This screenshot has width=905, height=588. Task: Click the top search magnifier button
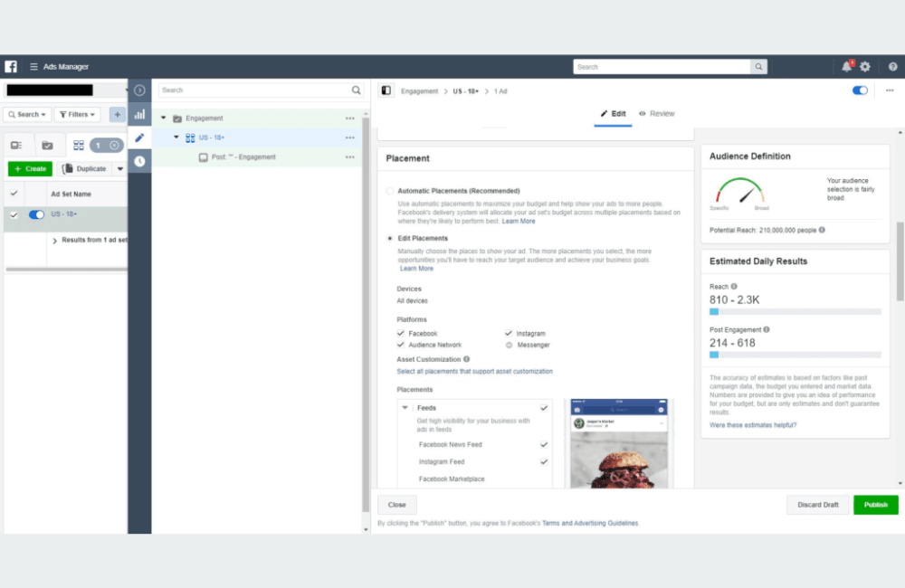(758, 67)
